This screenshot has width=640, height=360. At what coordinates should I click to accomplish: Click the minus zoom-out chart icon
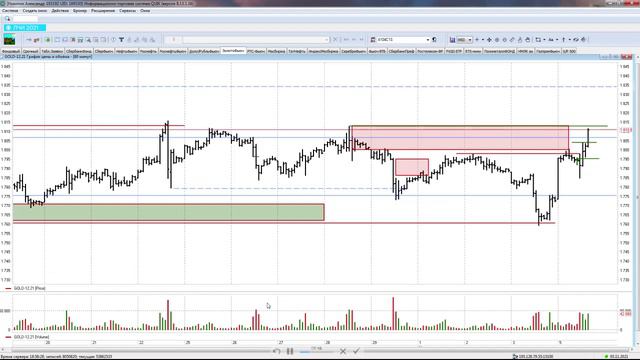pos(483,40)
